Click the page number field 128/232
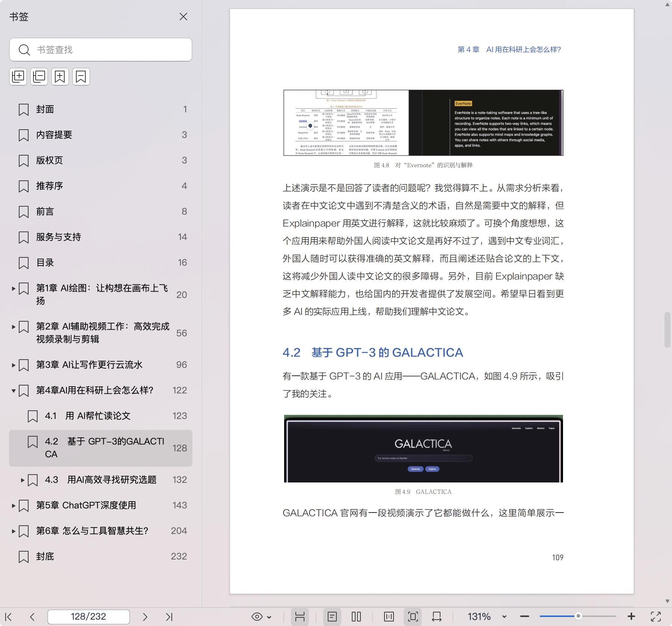 tap(89, 617)
